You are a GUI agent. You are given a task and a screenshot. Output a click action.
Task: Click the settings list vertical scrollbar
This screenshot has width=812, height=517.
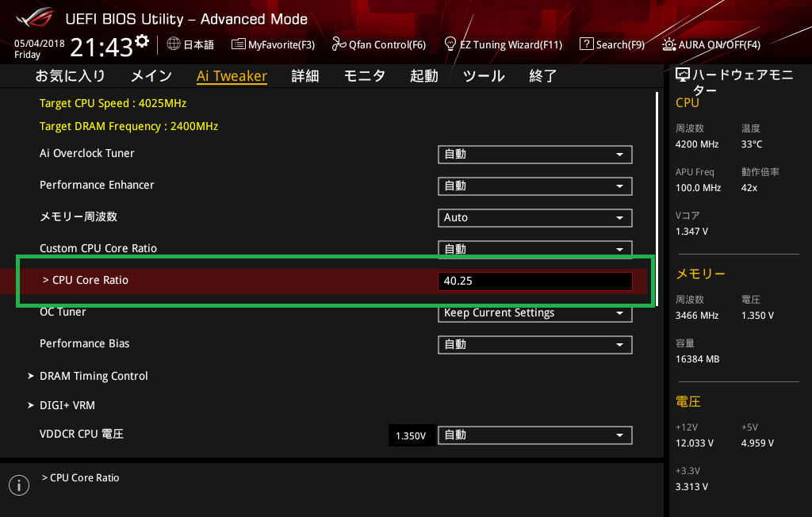coord(657,200)
